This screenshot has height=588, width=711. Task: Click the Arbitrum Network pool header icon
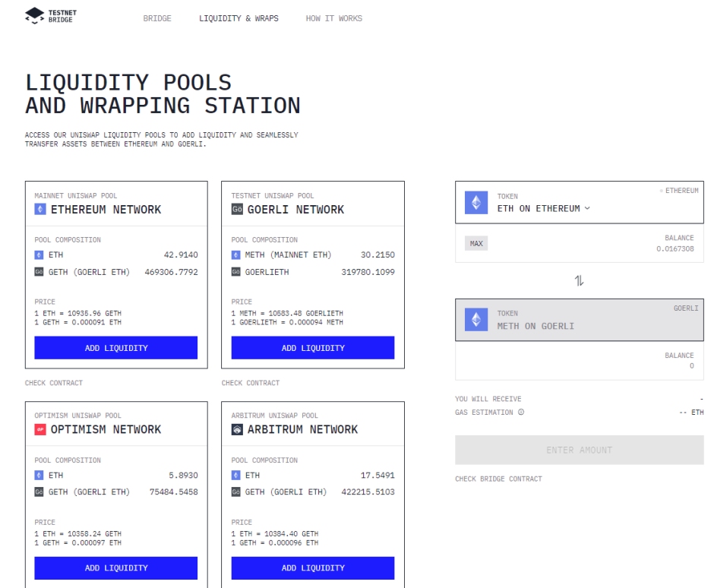[237, 429]
